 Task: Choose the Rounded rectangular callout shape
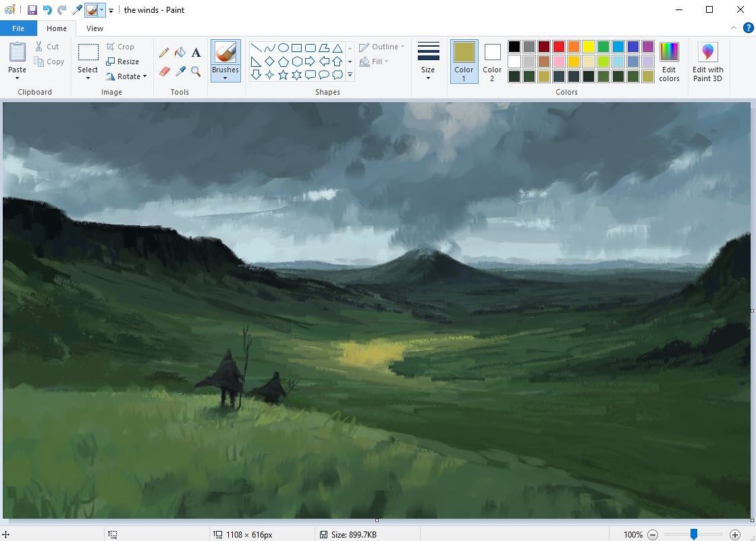pos(310,74)
